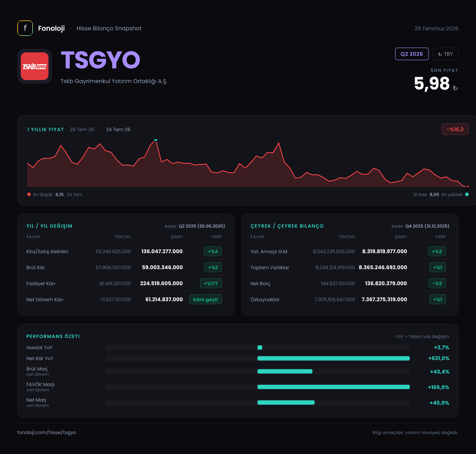Viewport: 476px width, 454px height.
Task: Click the previous value 144.537.119.000
Action: pos(338,283)
